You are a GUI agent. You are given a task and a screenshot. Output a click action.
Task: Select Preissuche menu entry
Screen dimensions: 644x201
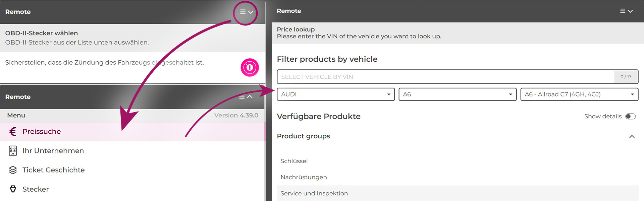tap(42, 132)
